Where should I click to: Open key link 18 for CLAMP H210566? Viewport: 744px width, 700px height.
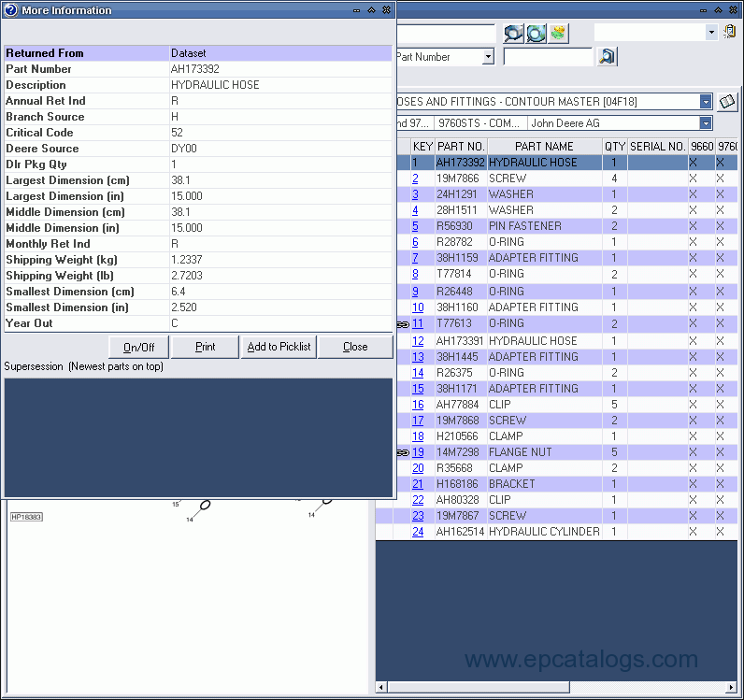(418, 436)
